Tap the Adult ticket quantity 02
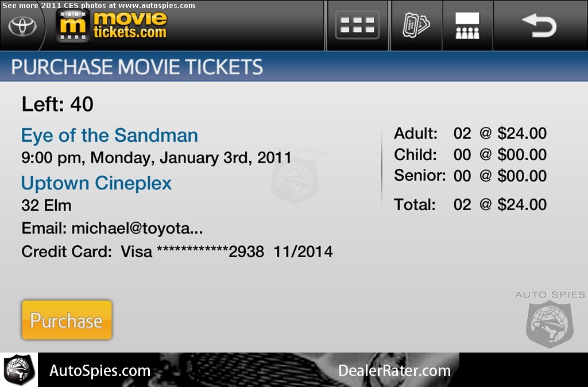This screenshot has width=588, height=387. 462,134
